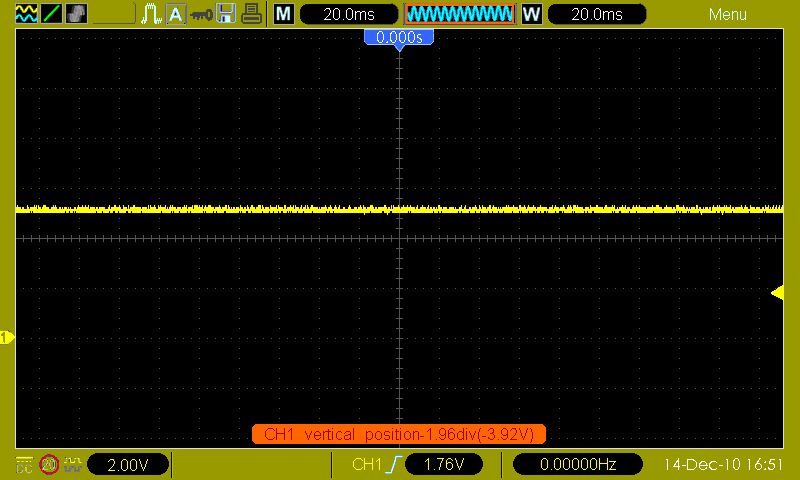Click the yellow trigger level arrow
This screenshot has width=800, height=480.
tap(777, 292)
